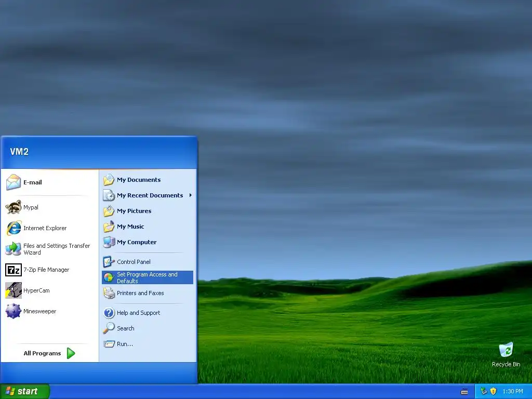Click the keyboard icon on taskbar

pyautogui.click(x=464, y=392)
